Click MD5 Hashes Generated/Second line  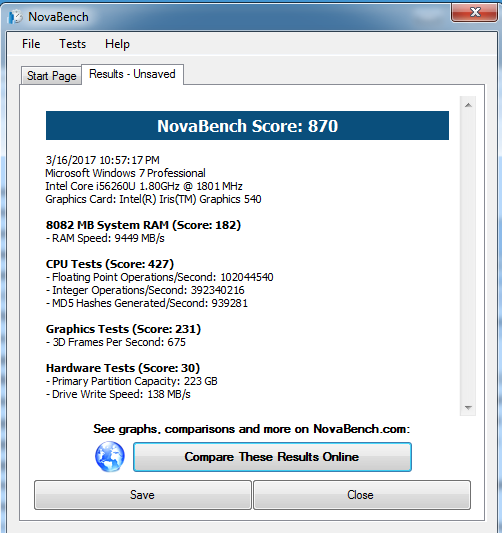(x=147, y=303)
